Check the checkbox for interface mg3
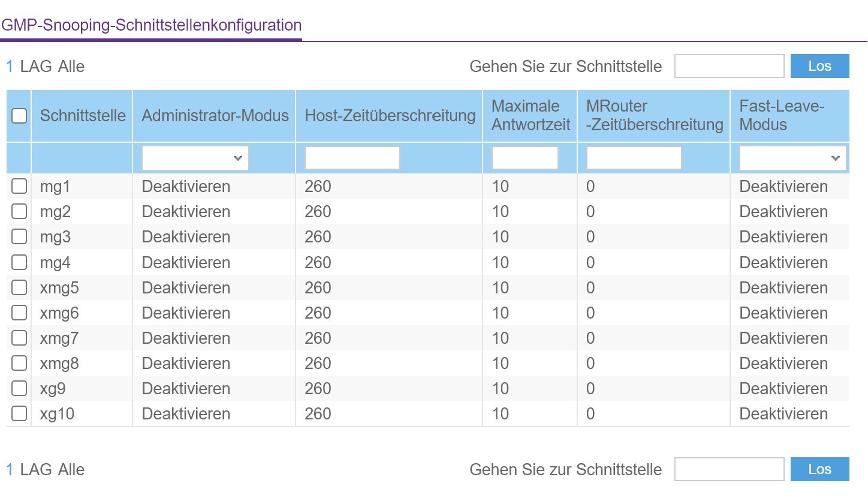The height and width of the screenshot is (504, 868). 19,236
